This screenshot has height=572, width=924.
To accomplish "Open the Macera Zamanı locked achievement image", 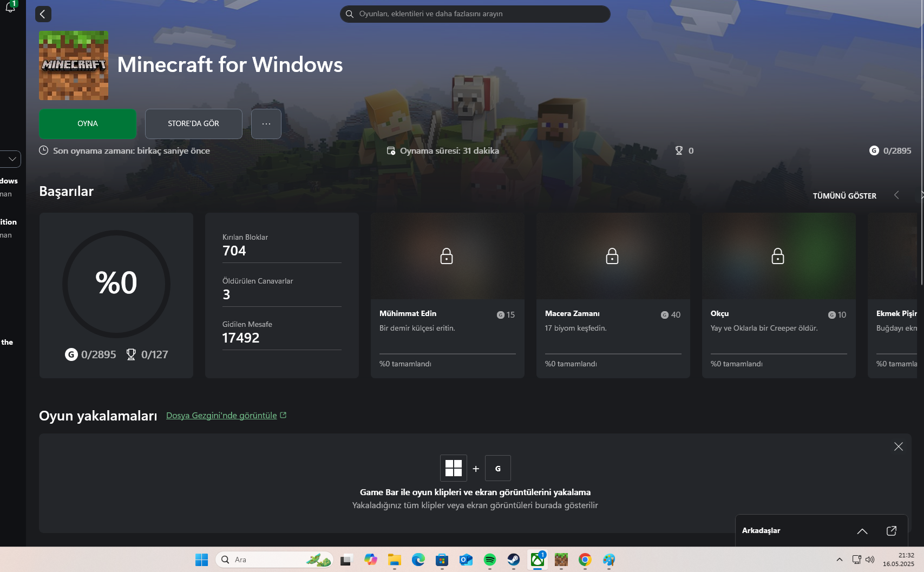I will click(x=613, y=256).
